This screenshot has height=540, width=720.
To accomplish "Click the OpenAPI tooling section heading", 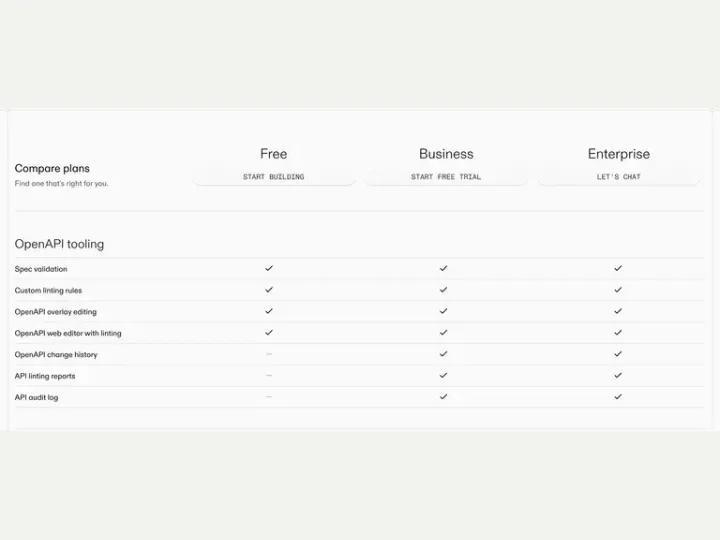I will (59, 244).
